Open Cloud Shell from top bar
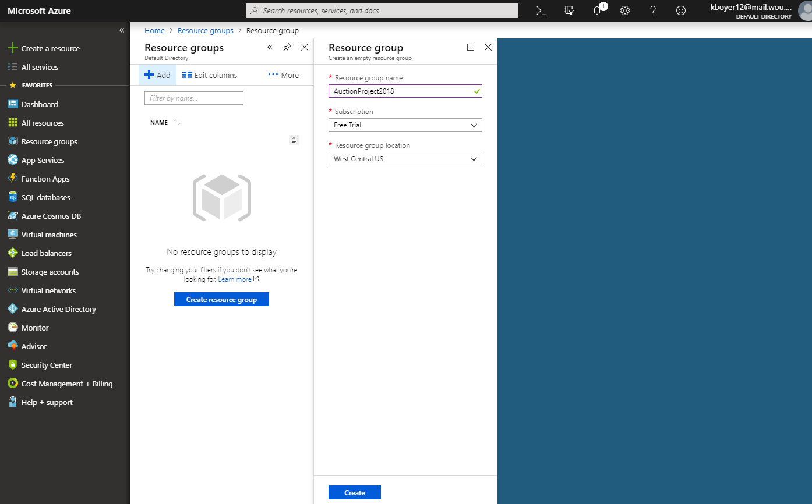 [541, 10]
